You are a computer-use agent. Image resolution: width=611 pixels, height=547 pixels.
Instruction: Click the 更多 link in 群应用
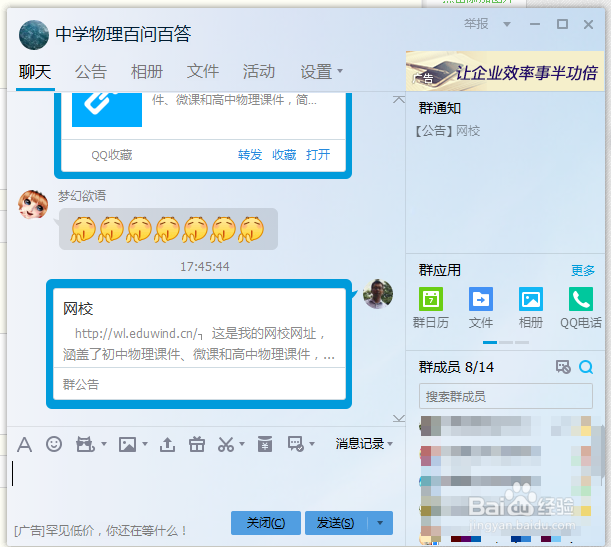pyautogui.click(x=583, y=270)
